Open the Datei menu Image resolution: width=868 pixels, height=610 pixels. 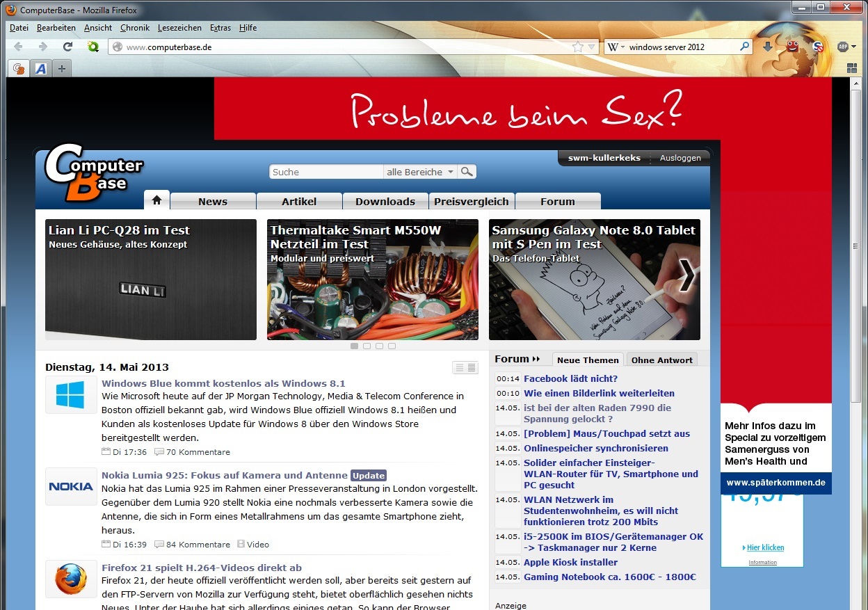point(19,28)
